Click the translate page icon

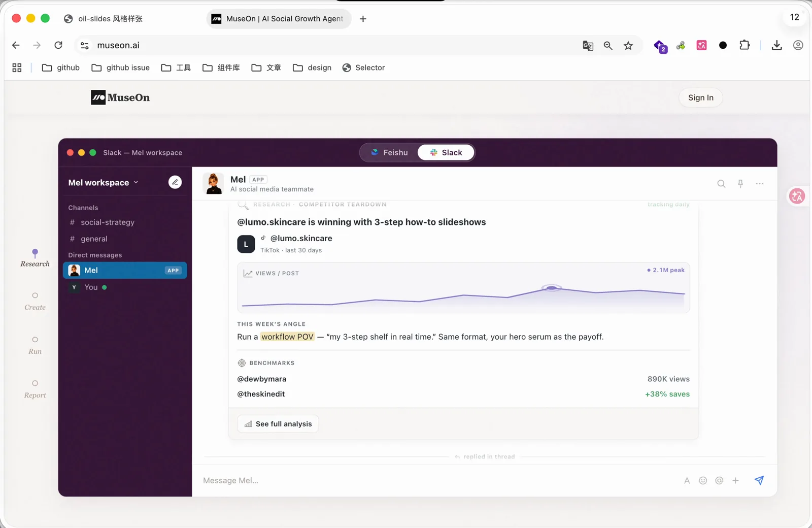click(588, 46)
